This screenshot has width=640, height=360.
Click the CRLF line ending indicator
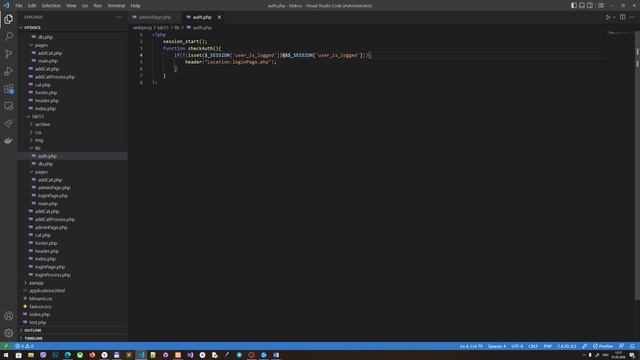533,346
